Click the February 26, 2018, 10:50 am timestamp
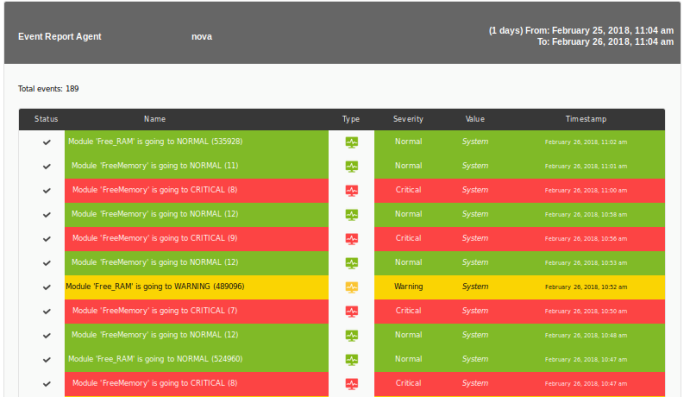Viewport: 690px width, 397px height. pos(586,311)
